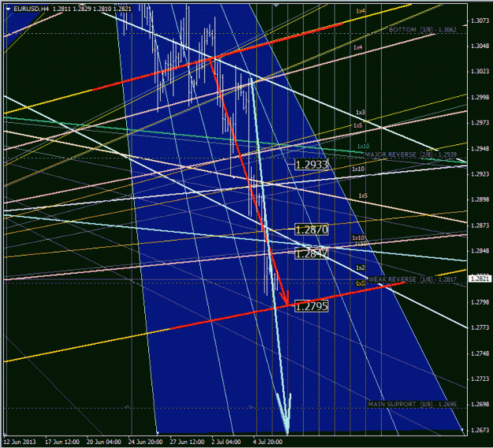The image size is (493, 448).
Task: Click 1.2948 on the price axis
Action: pos(480,149)
